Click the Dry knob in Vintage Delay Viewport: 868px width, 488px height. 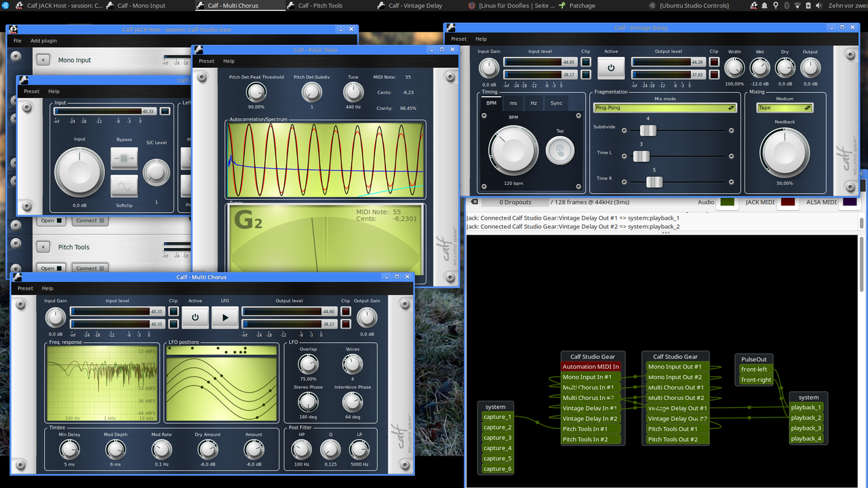tap(785, 68)
